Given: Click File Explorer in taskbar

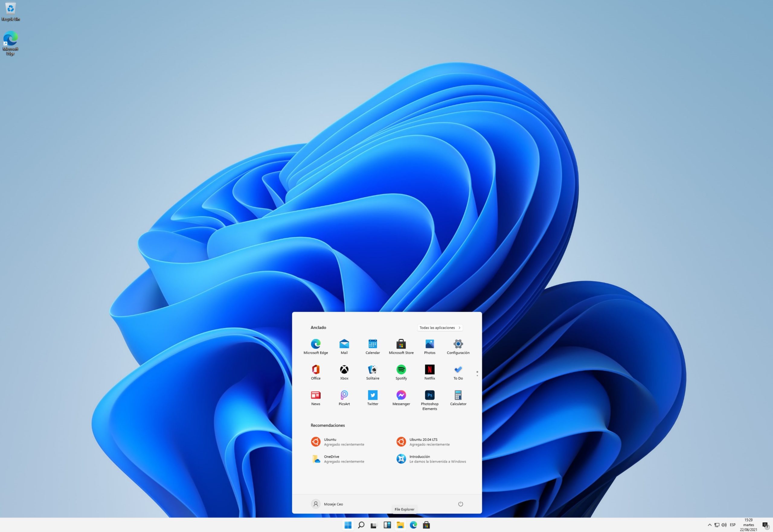Looking at the screenshot, I should [400, 525].
